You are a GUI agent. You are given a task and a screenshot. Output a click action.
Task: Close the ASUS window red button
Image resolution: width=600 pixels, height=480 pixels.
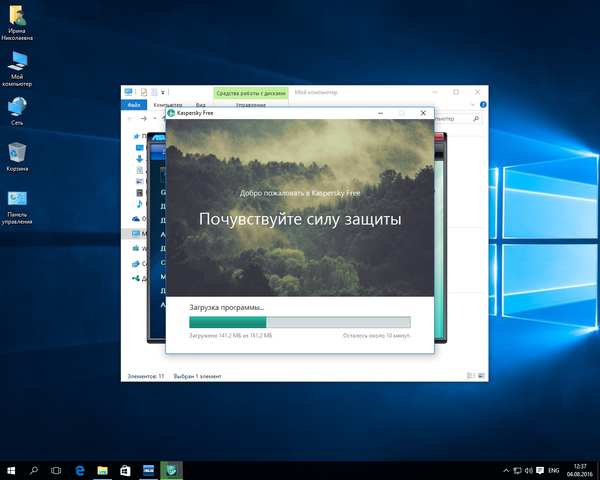point(439,136)
